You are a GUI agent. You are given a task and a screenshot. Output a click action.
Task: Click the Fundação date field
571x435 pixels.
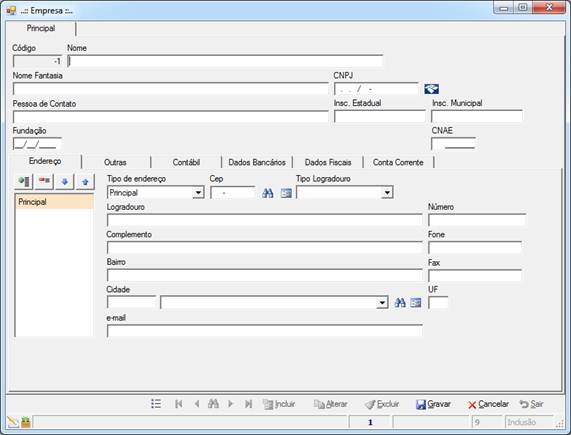[37, 144]
